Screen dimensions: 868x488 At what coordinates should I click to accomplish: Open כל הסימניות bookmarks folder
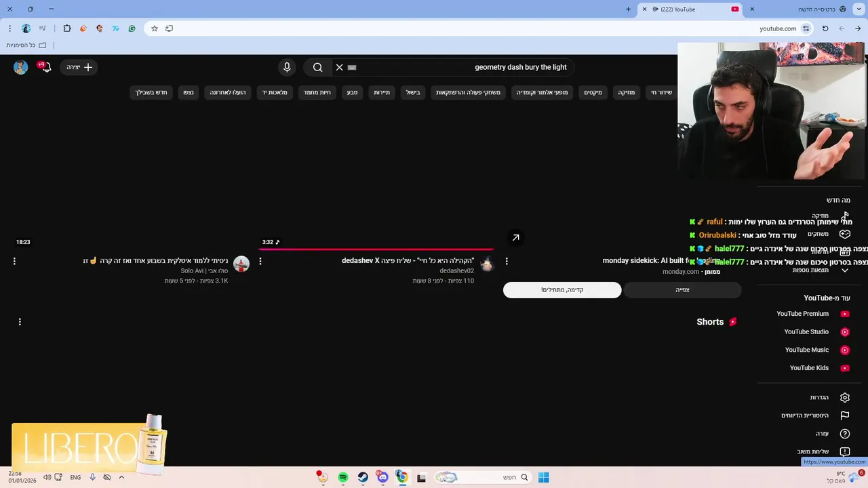point(26,45)
